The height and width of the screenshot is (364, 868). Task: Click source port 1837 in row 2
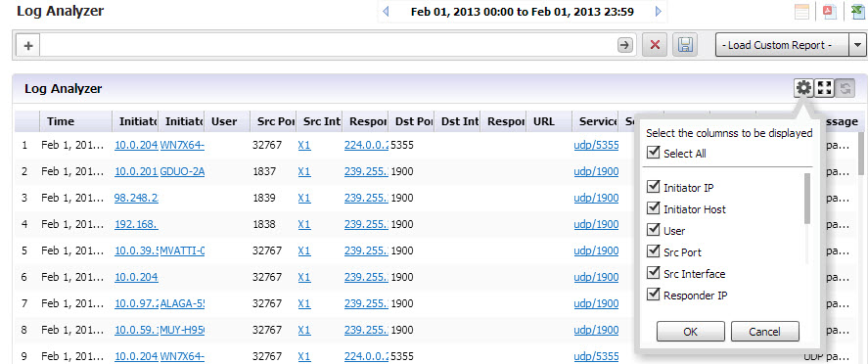[x=264, y=172]
